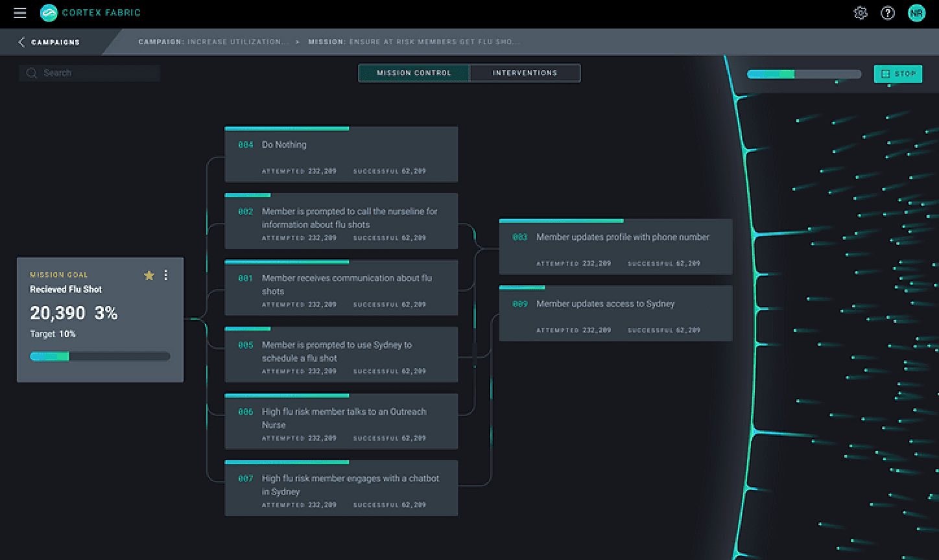This screenshot has height=560, width=939.
Task: Click the 20,390 mission goal count
Action: [58, 314]
